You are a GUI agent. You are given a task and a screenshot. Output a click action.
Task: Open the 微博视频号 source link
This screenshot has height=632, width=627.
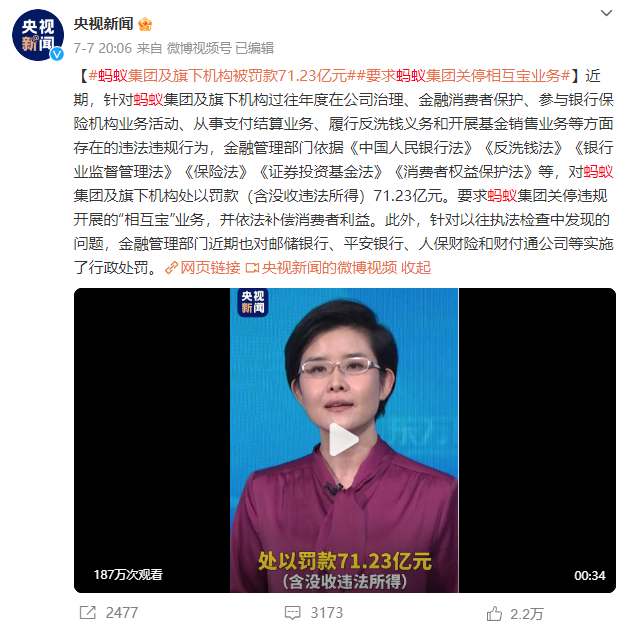pos(199,48)
